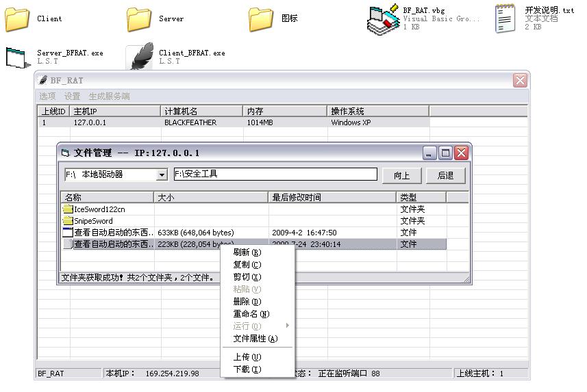
Task: Click the 1014MB memory cell
Action: 260,122
